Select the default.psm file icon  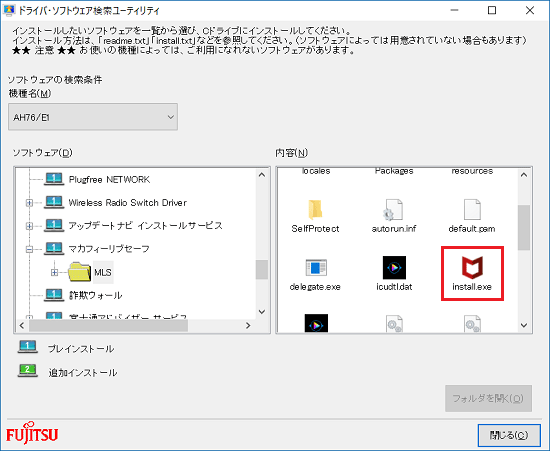pyautogui.click(x=472, y=209)
